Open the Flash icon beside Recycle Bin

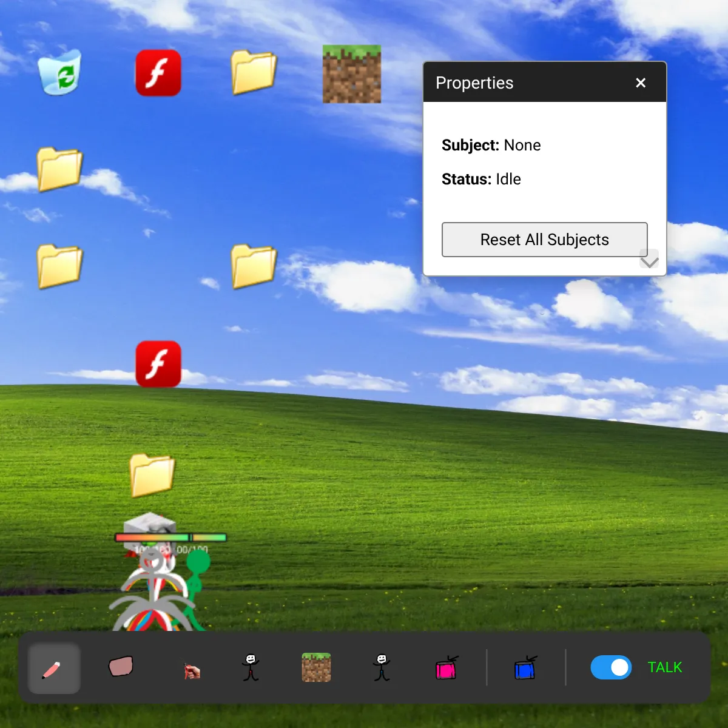click(158, 73)
